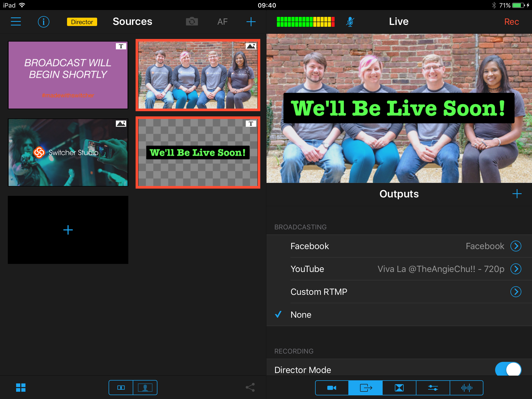Switch to the Outputs tab

click(365, 388)
